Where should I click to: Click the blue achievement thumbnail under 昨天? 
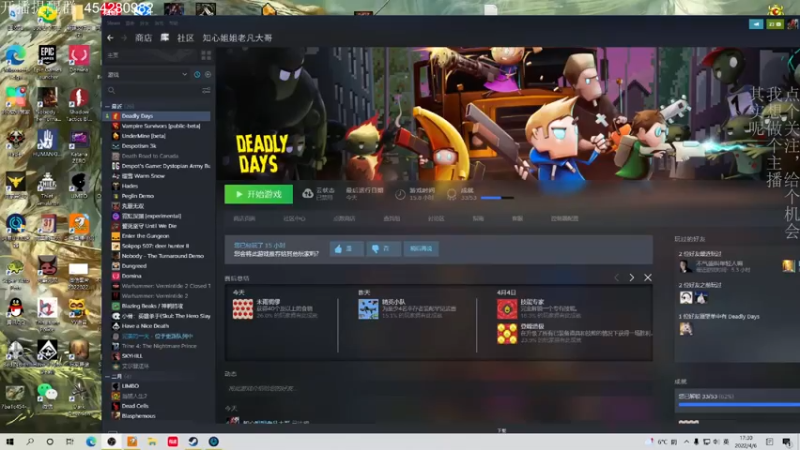368,309
